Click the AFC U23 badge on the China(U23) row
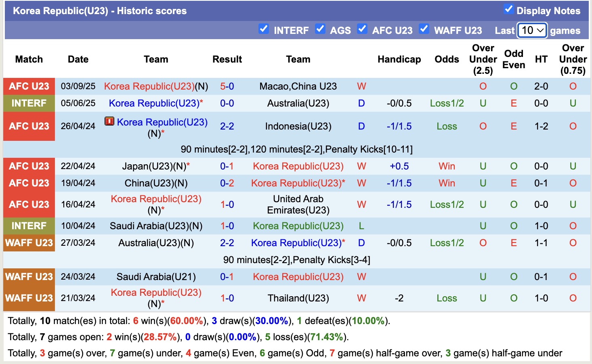Viewport: 592px width, 364px height. pos(29,183)
